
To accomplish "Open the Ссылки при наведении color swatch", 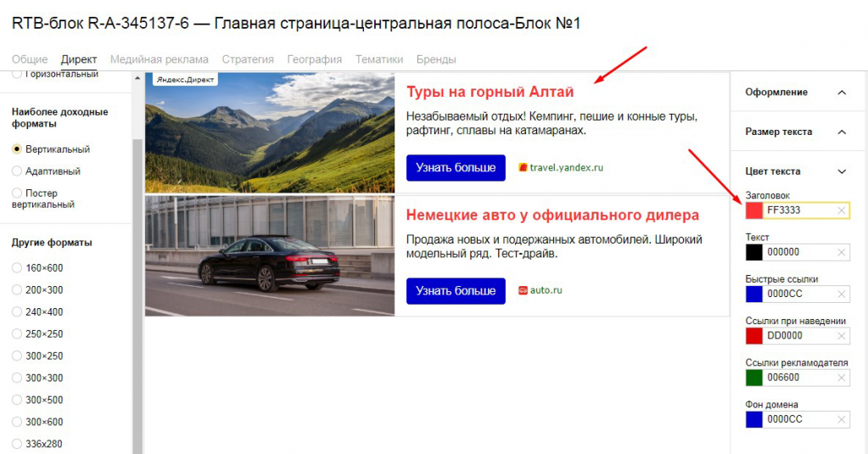I will (754, 336).
